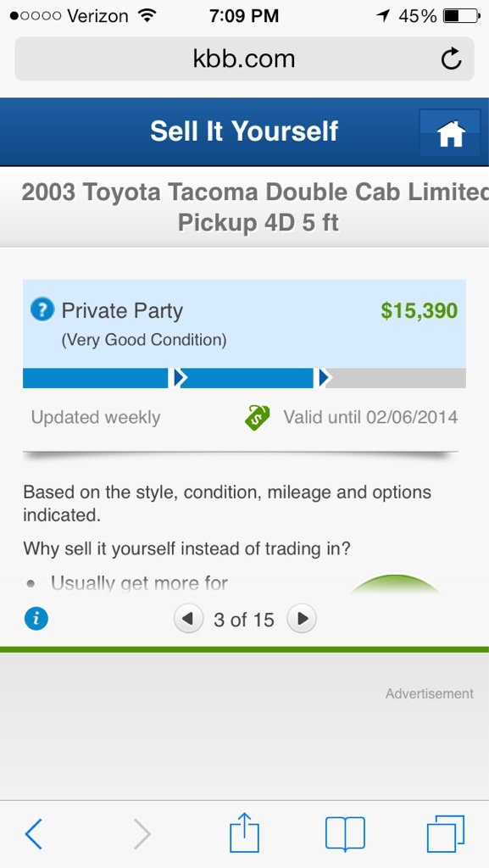Tap Safari forward arrow
The width and height of the screenshot is (489, 868).
142,834
